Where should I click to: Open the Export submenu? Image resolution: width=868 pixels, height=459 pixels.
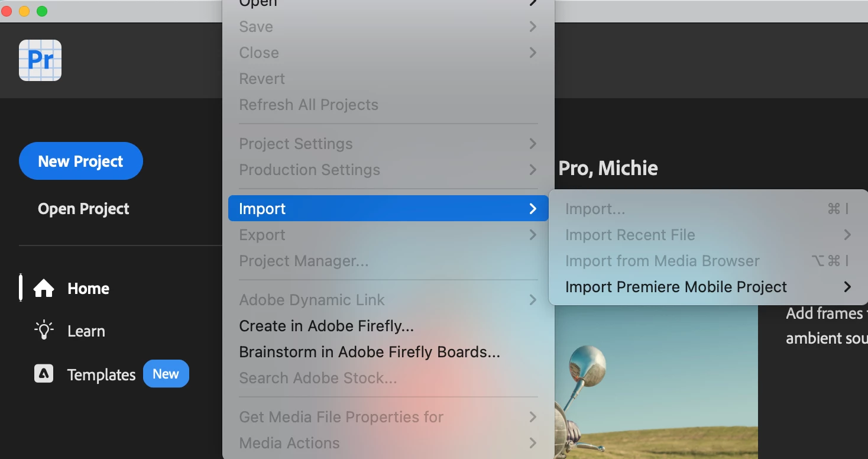[388, 235]
